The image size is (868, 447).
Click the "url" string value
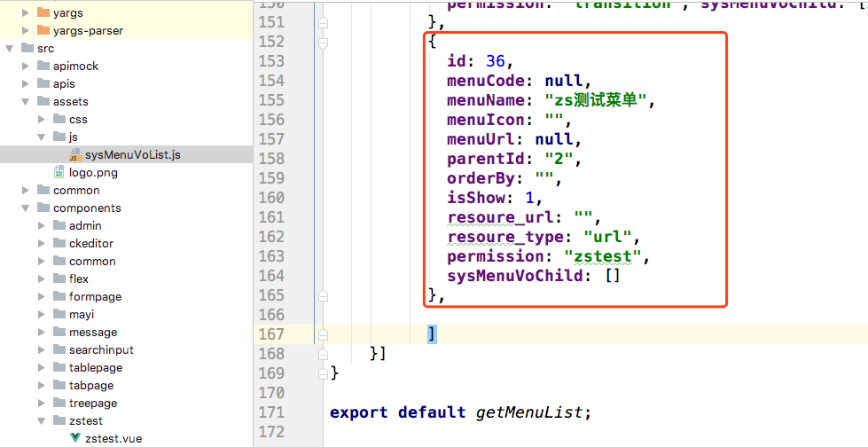[x=607, y=237]
